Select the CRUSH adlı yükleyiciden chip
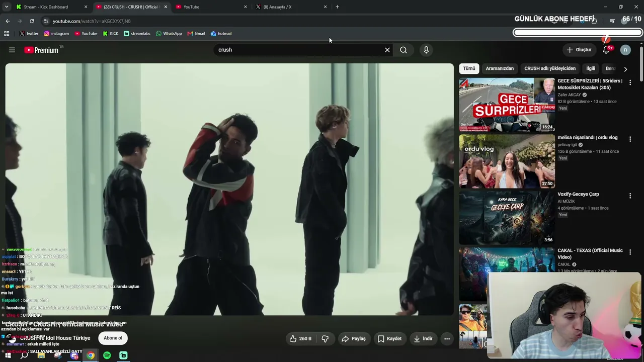644x362 pixels. tap(550, 68)
